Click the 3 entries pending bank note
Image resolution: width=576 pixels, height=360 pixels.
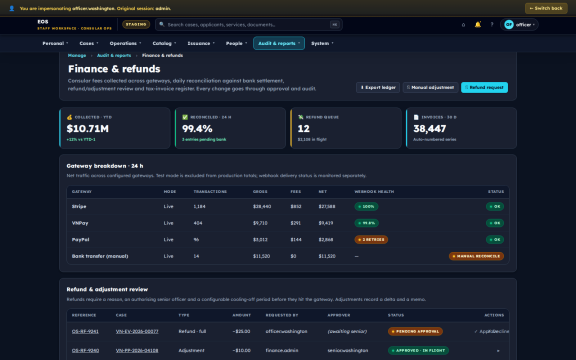point(204,140)
